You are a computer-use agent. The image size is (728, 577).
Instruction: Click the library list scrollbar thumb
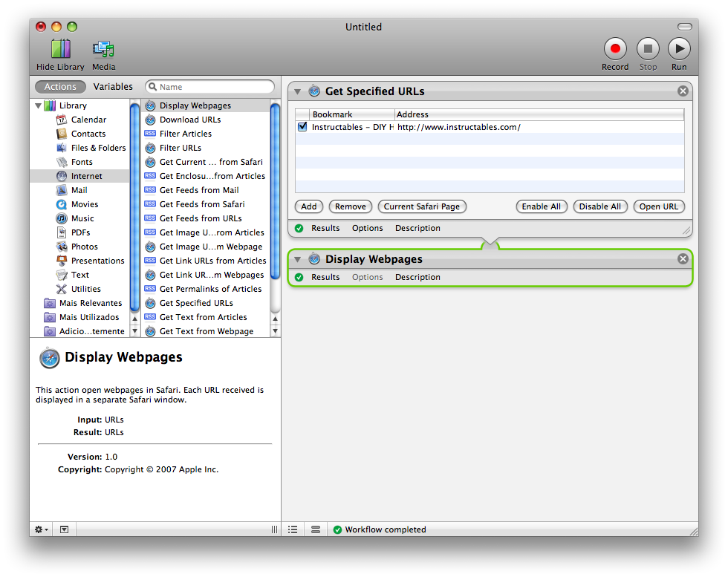tap(134, 207)
